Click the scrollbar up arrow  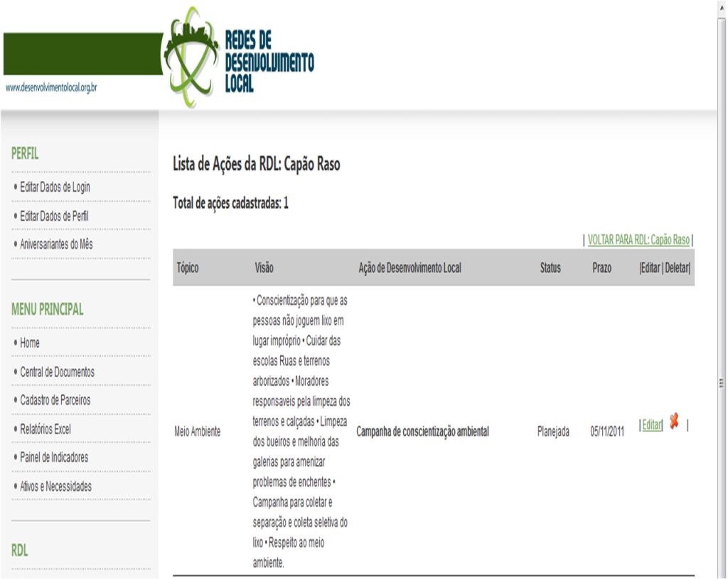pos(722,8)
